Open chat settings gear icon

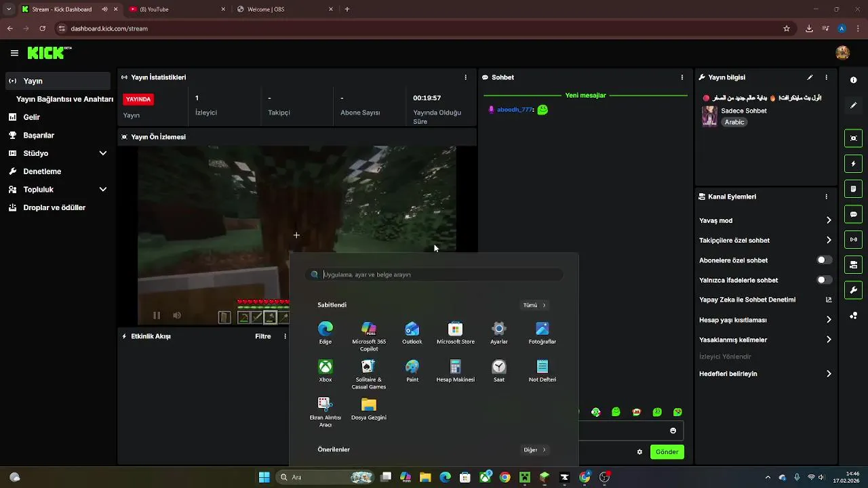639,451
